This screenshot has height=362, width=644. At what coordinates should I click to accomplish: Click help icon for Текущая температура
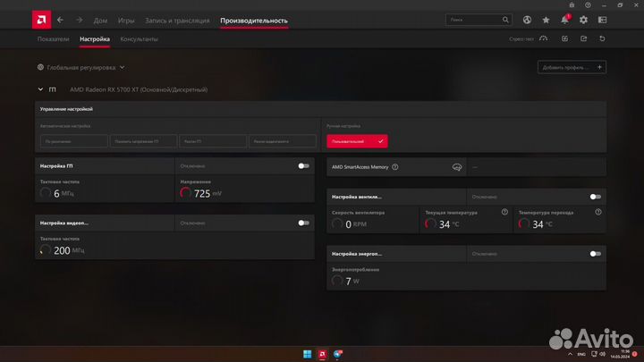coord(504,212)
